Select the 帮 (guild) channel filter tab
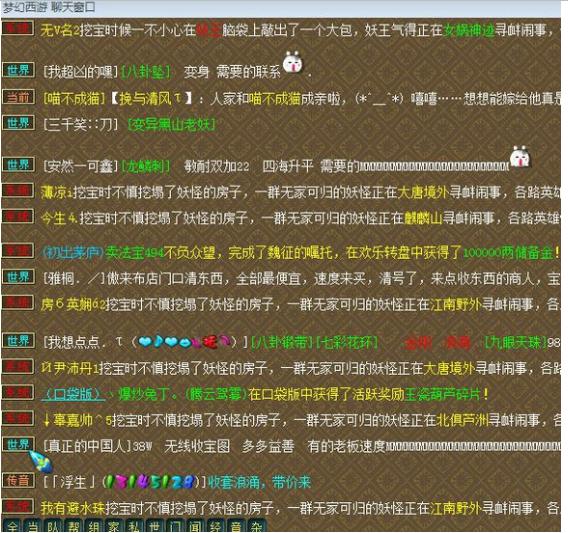The height and width of the screenshot is (533, 568). point(73,526)
